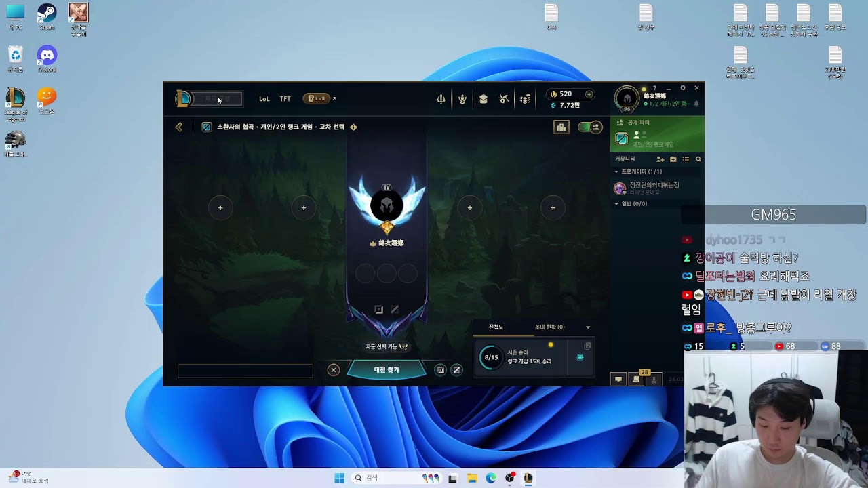Click the mission reward icon

[580, 357]
